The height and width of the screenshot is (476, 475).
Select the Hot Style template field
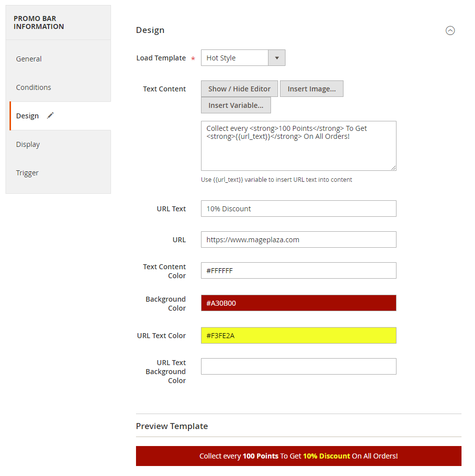pos(243,57)
